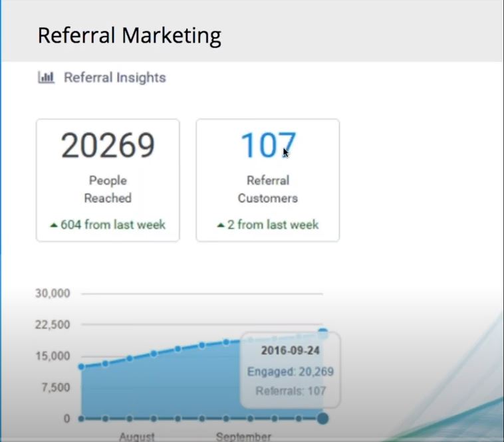The width and height of the screenshot is (504, 442).
Task: Select the 20269 People Reached number
Action: click(108, 146)
